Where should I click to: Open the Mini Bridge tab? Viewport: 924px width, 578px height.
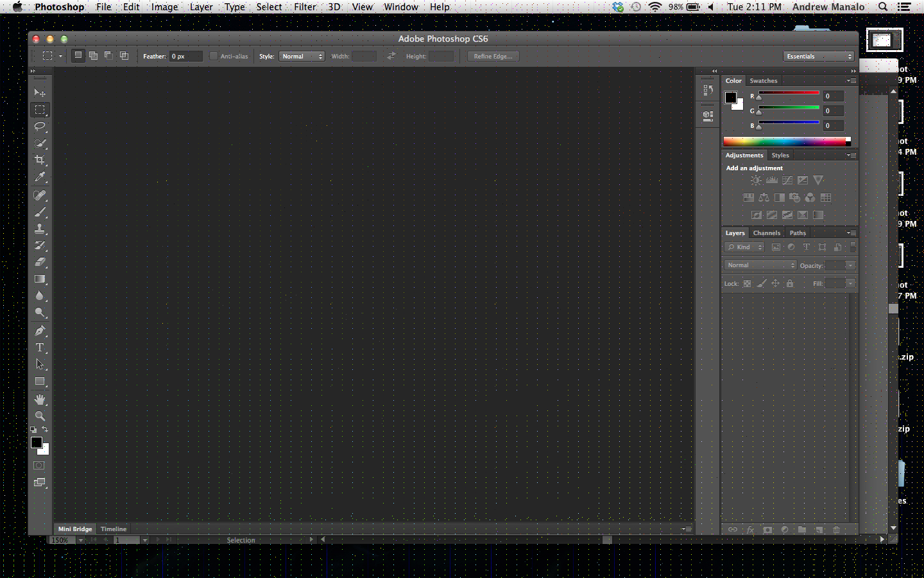[x=75, y=529]
